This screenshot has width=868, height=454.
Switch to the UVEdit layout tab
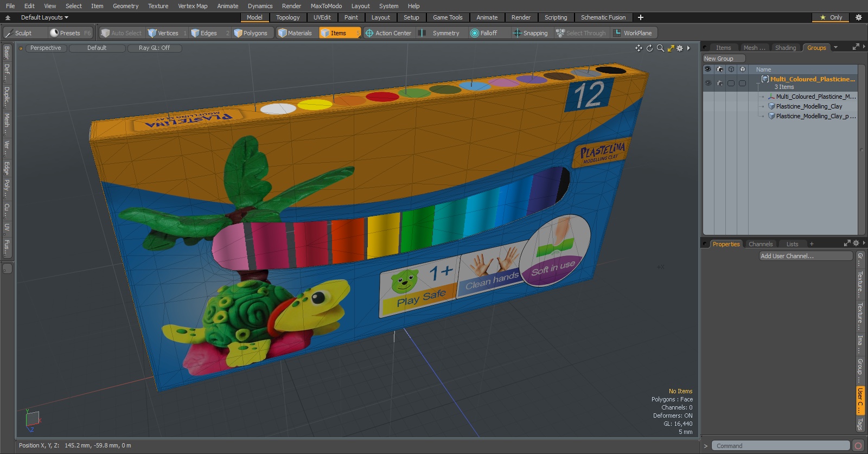coord(322,17)
